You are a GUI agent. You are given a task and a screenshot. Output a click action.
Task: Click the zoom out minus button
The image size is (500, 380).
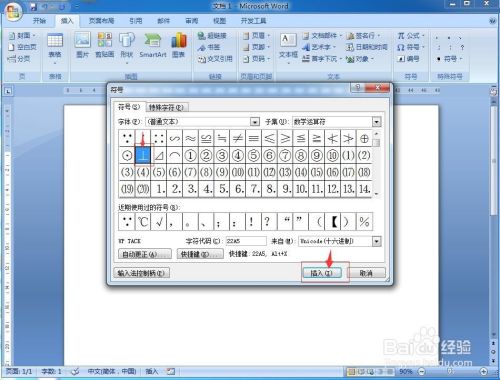coord(421,371)
